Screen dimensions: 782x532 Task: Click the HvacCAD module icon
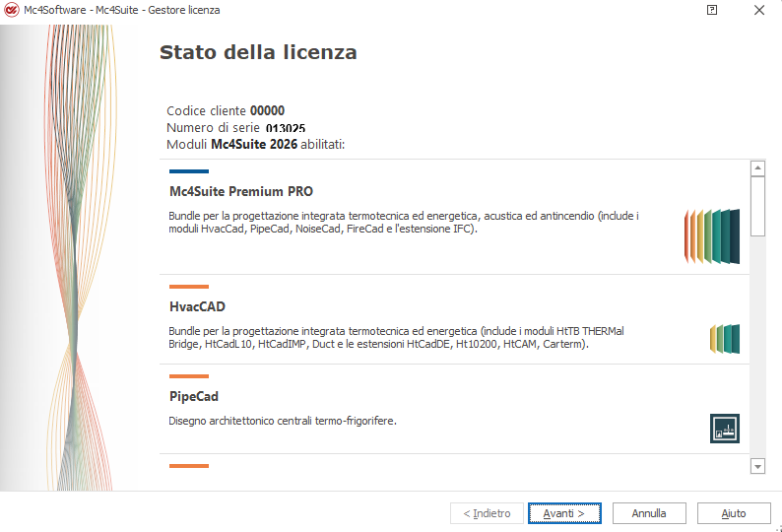pos(724,338)
